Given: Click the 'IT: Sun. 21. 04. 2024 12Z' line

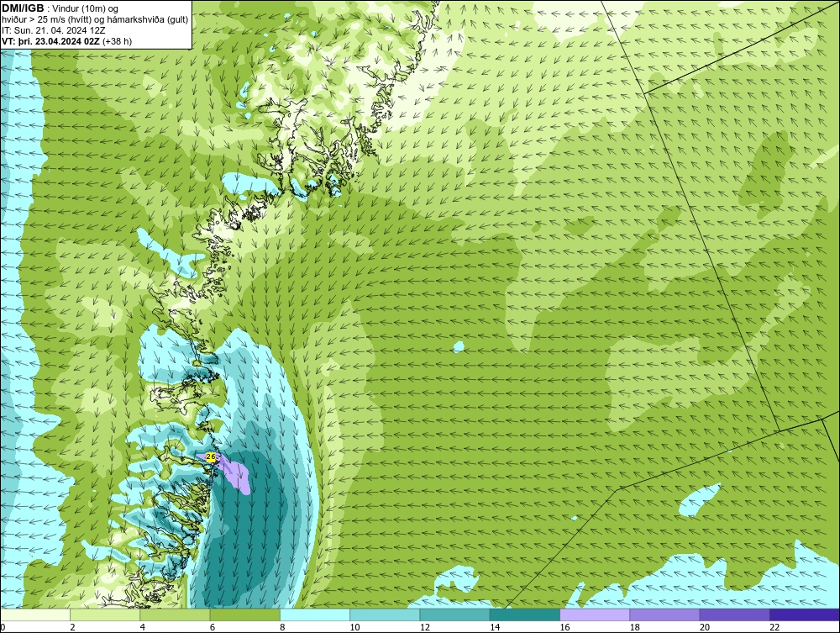Looking at the screenshot, I should pos(54,30).
